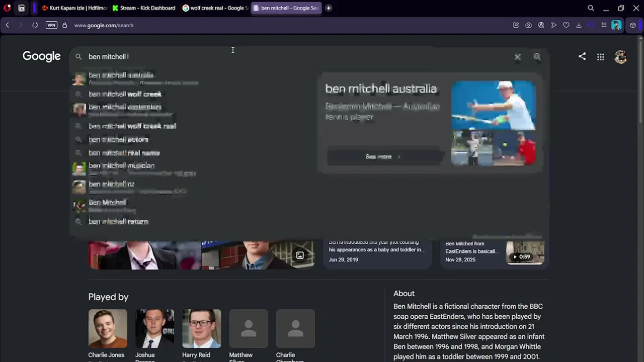
Task: Open the downloads panel
Action: click(579, 25)
